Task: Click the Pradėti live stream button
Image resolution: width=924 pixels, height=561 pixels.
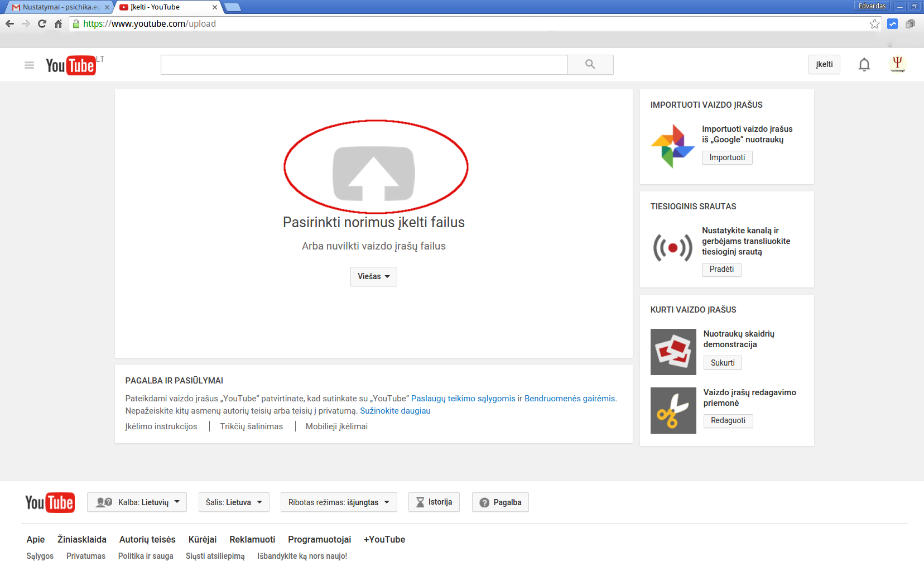Action: click(x=721, y=269)
